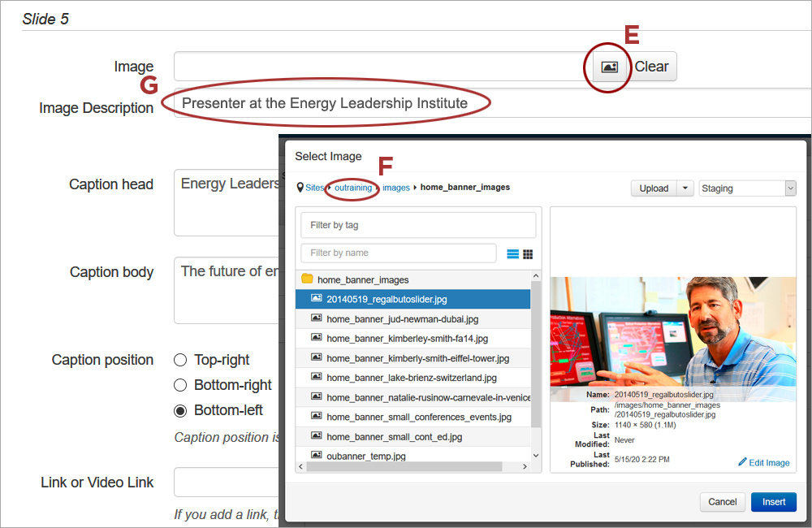Click the location pin icon before Sites
Image resolution: width=812 pixels, height=528 pixels.
tap(302, 187)
